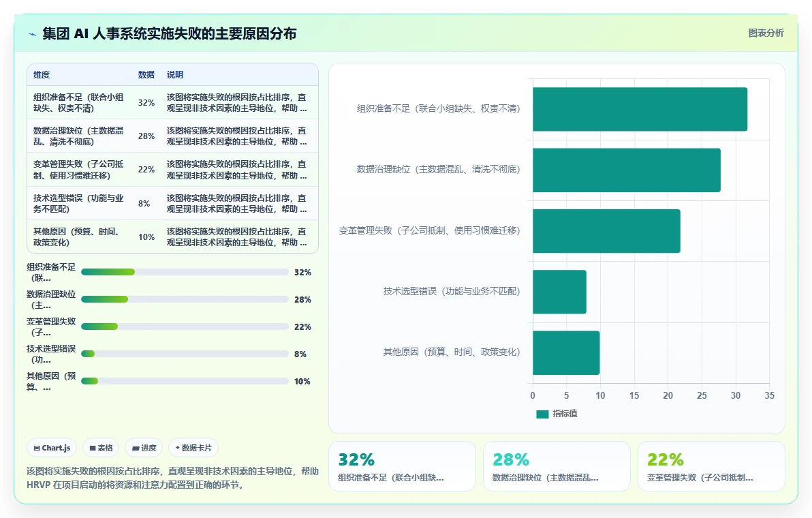Select the 数据卡片 tag chip

point(193,448)
